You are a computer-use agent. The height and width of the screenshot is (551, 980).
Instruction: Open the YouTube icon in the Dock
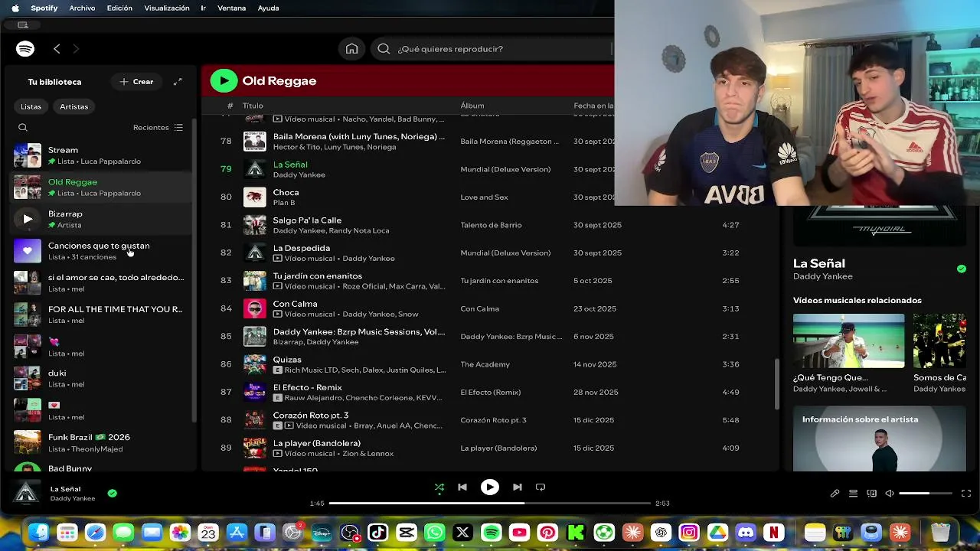519,532
